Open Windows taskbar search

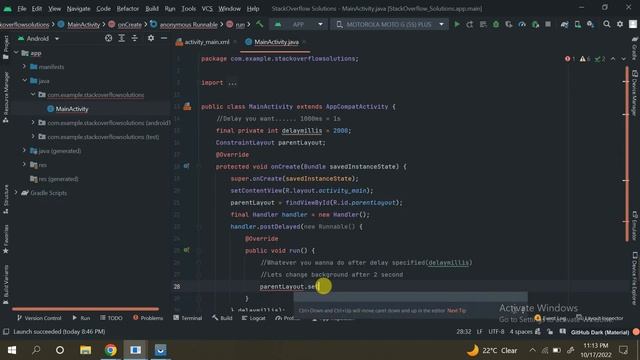(36, 350)
